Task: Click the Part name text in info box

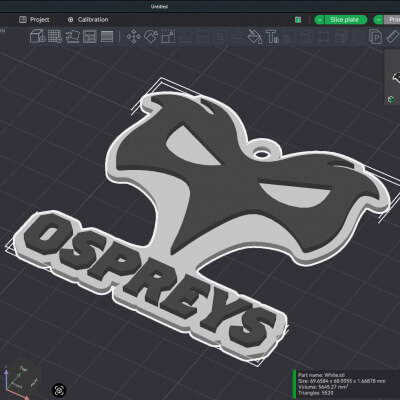Action: pyautogui.click(x=320, y=375)
